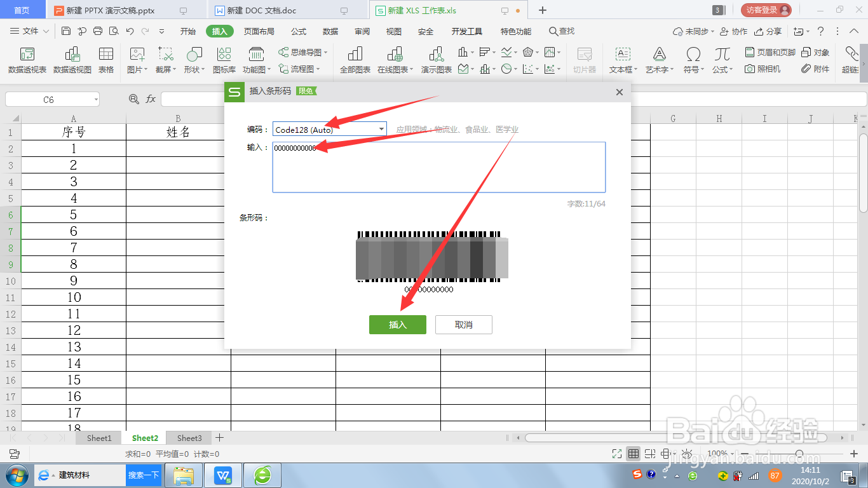
Task: Insert a 文本框 text box
Action: coord(623,60)
